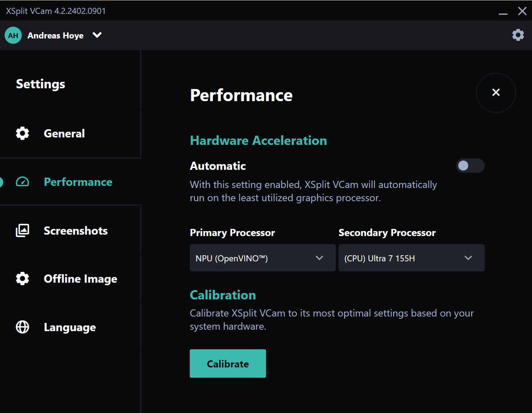The image size is (532, 413).
Task: Click the Offline Image gear icon
Action: (x=22, y=278)
